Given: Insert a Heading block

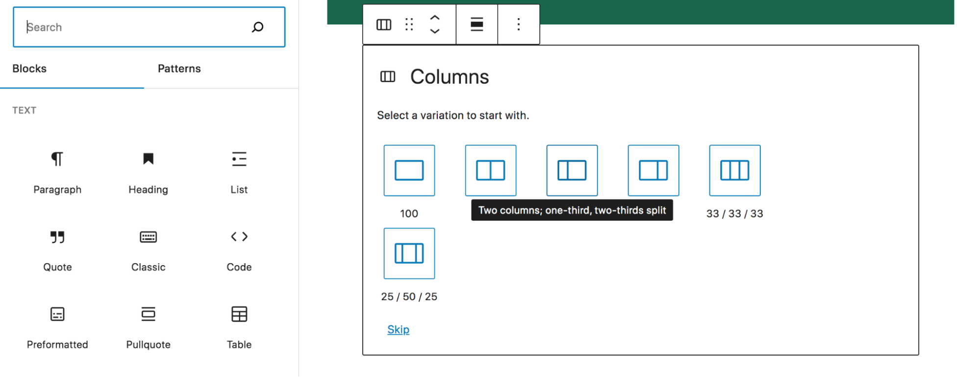Looking at the screenshot, I should tap(148, 172).
